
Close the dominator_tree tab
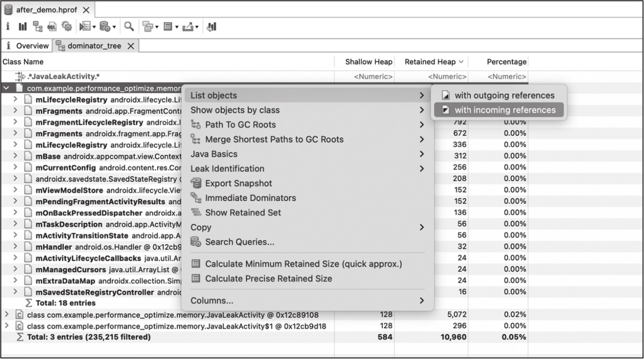pyautogui.click(x=131, y=46)
